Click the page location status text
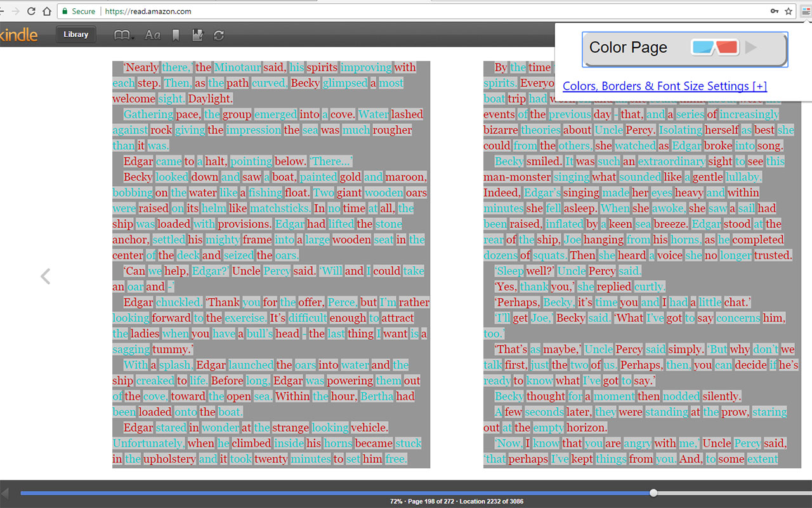This screenshot has width=812, height=508. [x=457, y=502]
